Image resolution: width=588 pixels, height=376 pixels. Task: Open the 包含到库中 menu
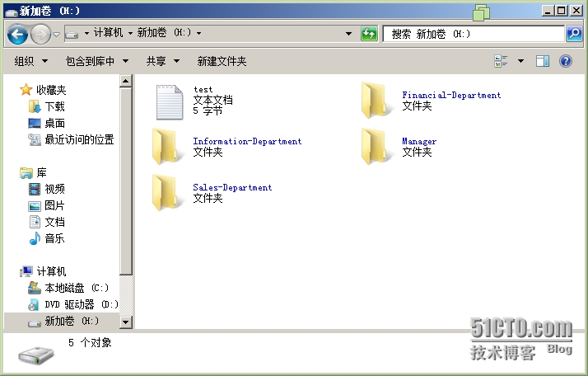pyautogui.click(x=96, y=61)
